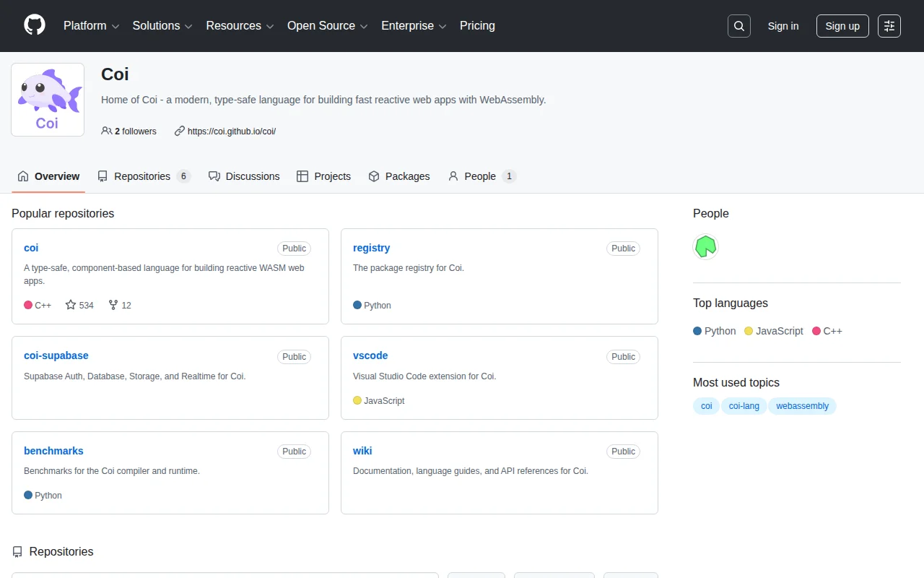Open the 2 followers link

(129, 131)
